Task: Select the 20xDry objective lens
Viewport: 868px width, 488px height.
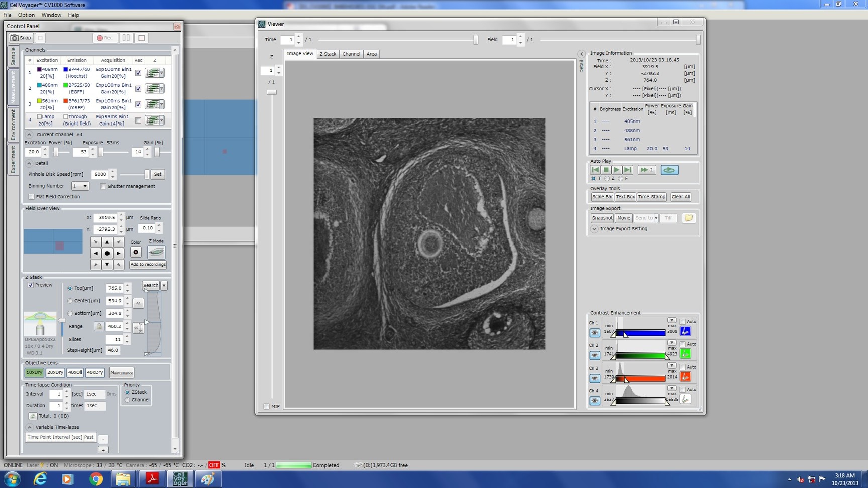Action: [55, 372]
